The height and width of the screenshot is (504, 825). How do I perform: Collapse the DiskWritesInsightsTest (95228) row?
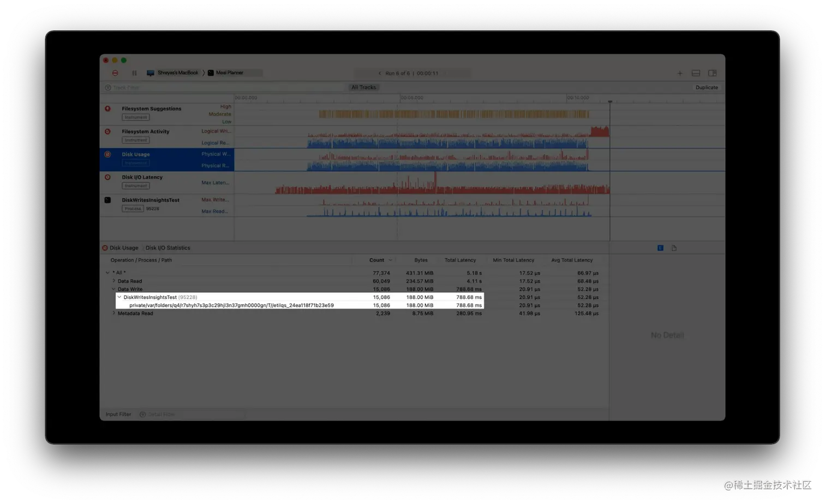click(119, 297)
